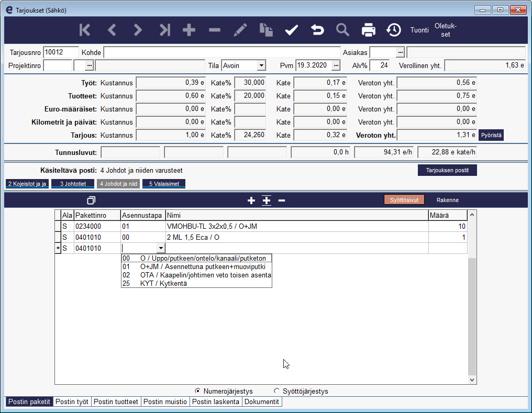Click the table vertical scrollbar thumb
The image size is (532, 413).
(472, 315)
